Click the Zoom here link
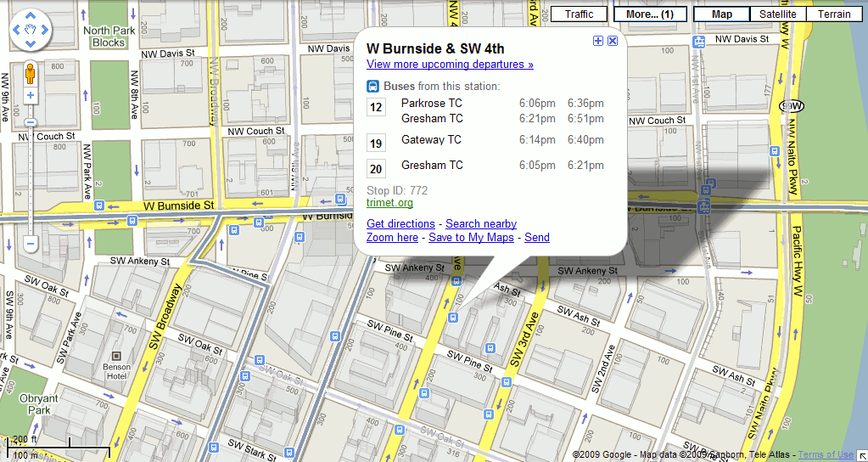Image resolution: width=868 pixels, height=462 pixels. 392,238
